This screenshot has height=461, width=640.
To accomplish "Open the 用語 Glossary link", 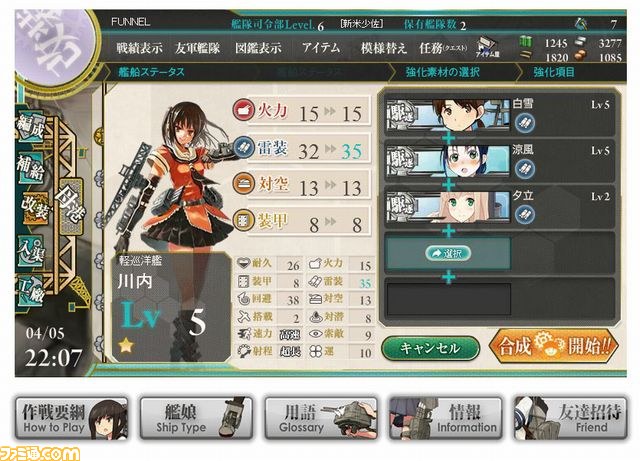I will [x=321, y=418].
